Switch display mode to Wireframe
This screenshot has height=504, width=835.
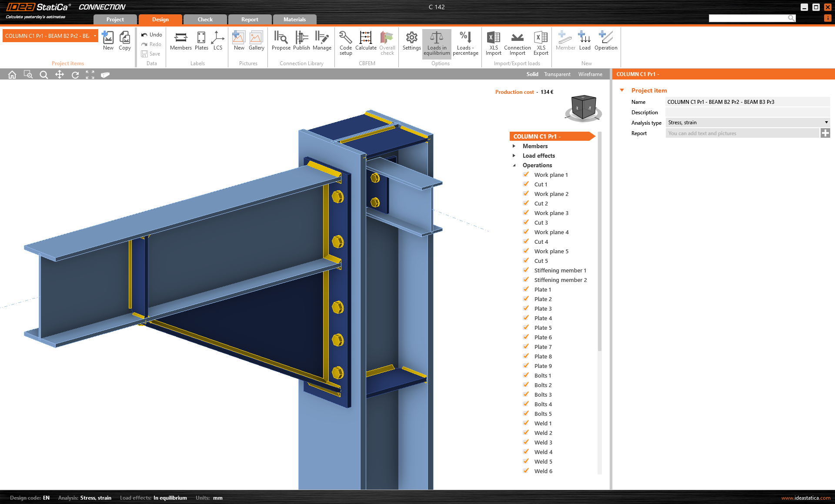click(x=590, y=74)
